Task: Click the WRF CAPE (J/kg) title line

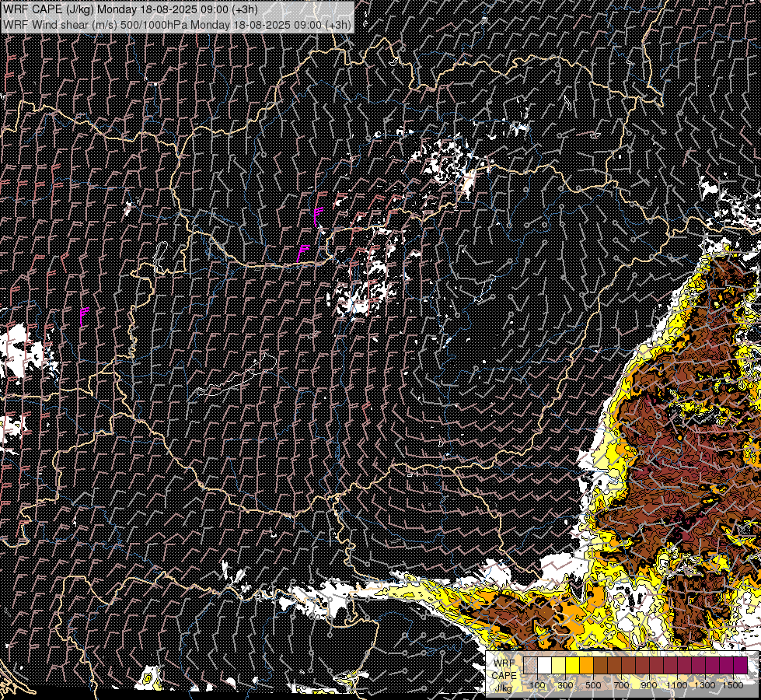Action: pyautogui.click(x=130, y=9)
